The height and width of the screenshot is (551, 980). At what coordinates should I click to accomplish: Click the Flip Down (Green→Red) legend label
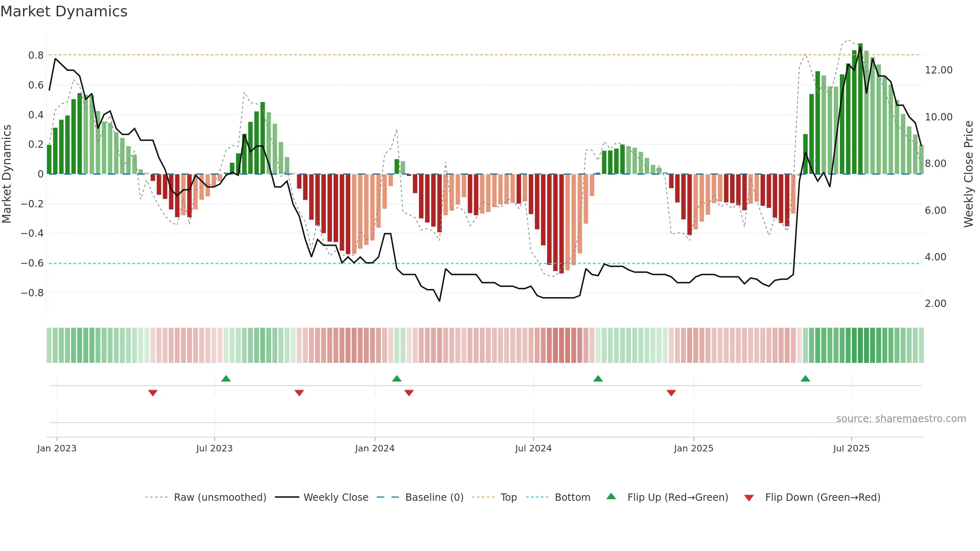pos(823,497)
